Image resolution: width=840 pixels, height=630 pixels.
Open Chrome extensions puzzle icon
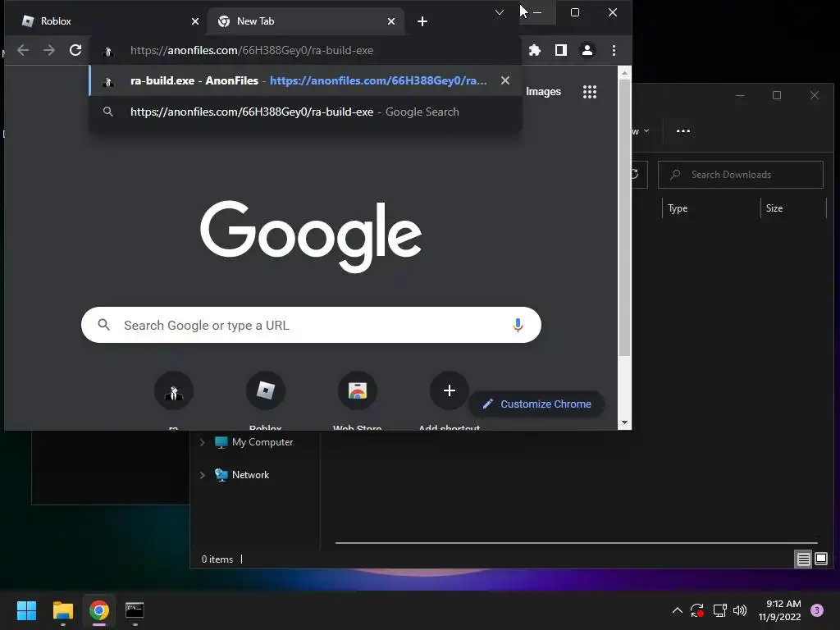point(535,50)
